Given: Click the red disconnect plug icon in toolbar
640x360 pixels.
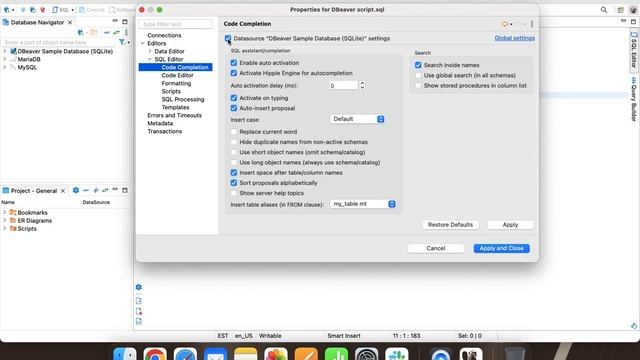Looking at the screenshot, I should pyautogui.click(x=42, y=10).
